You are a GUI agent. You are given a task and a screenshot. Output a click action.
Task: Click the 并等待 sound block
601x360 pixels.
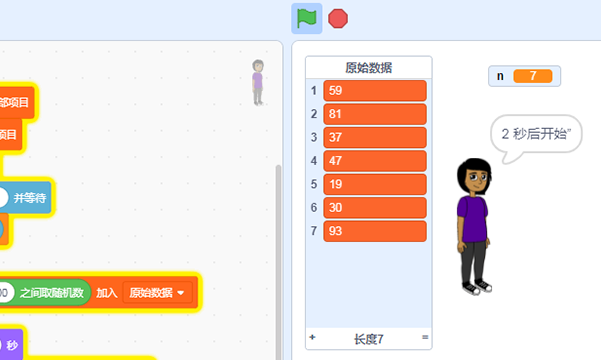click(25, 198)
